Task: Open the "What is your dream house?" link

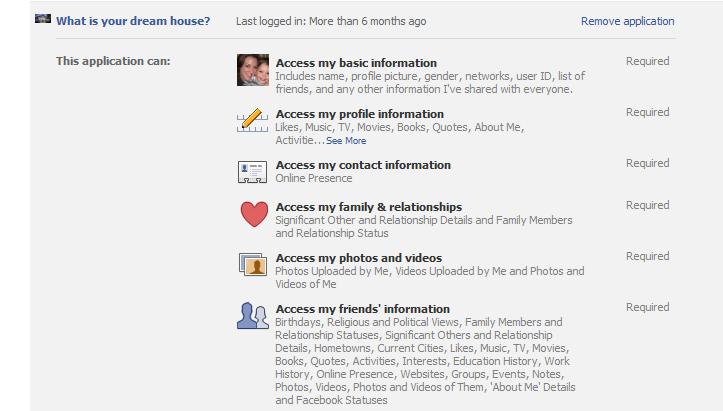Action: pyautogui.click(x=133, y=21)
